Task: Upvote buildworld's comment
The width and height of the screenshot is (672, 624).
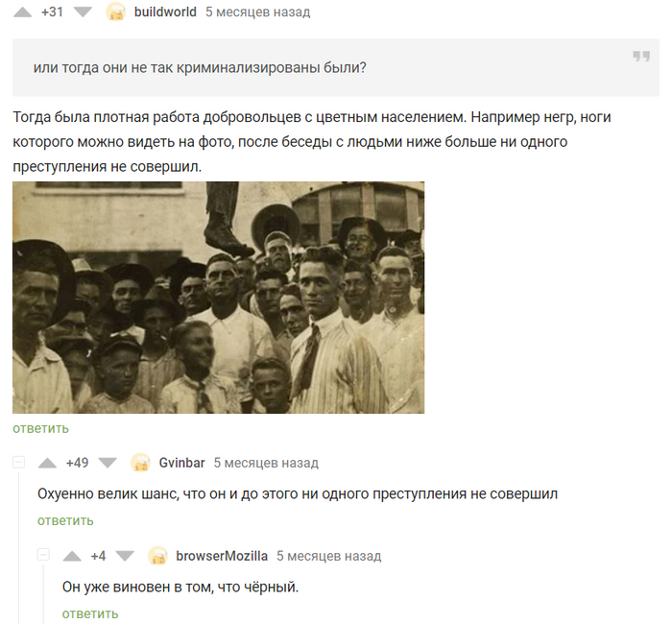Action: [x=22, y=12]
